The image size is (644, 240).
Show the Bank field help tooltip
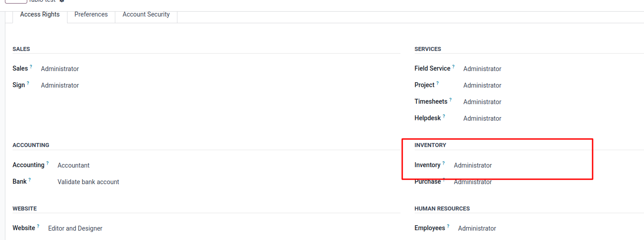click(29, 180)
